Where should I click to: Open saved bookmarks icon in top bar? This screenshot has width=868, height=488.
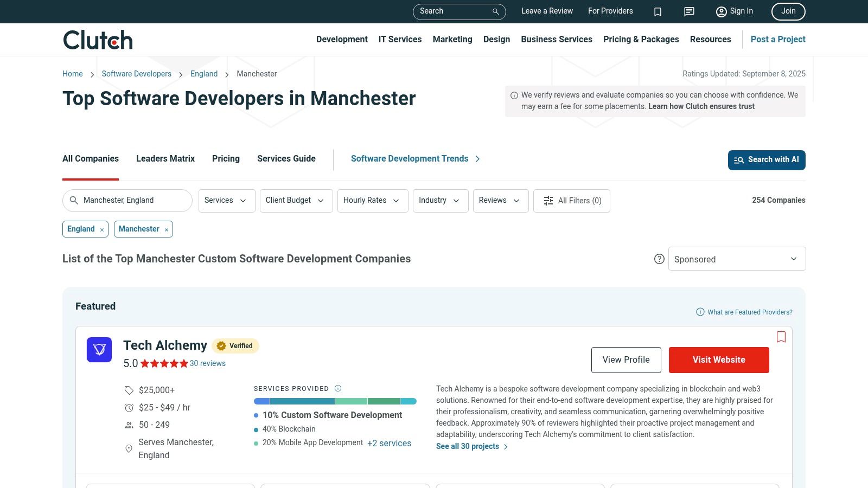tap(658, 11)
